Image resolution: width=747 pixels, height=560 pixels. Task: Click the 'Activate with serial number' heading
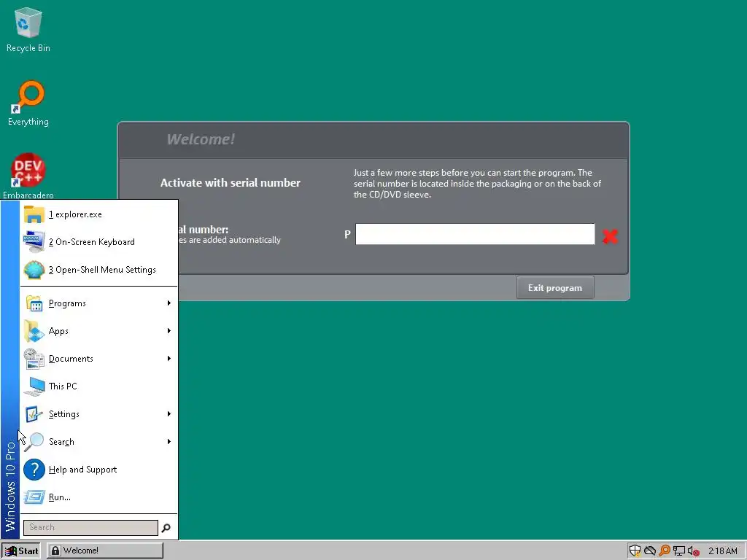230,183
